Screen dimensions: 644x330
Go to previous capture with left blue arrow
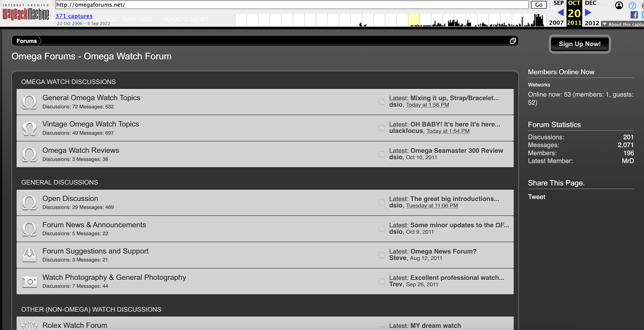(560, 12)
